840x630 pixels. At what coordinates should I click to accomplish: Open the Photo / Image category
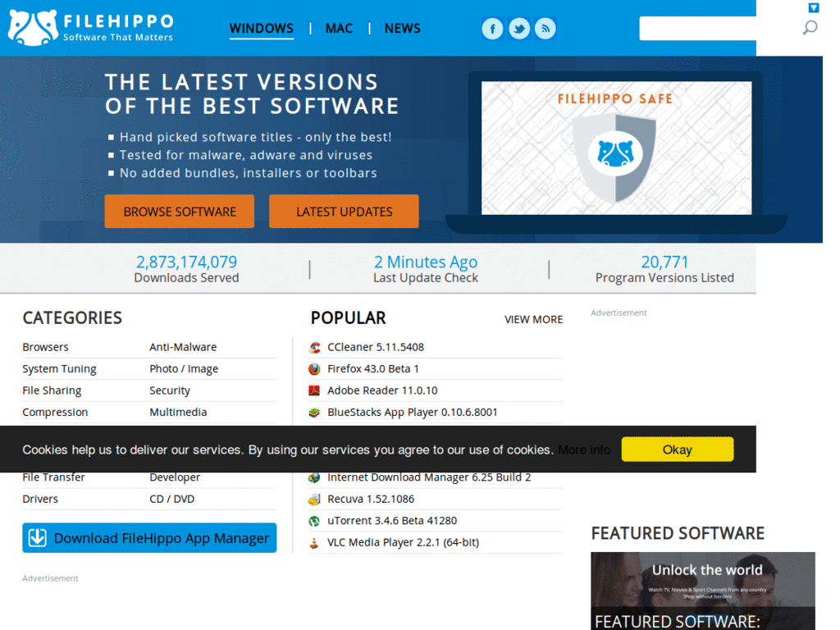pyautogui.click(x=184, y=369)
